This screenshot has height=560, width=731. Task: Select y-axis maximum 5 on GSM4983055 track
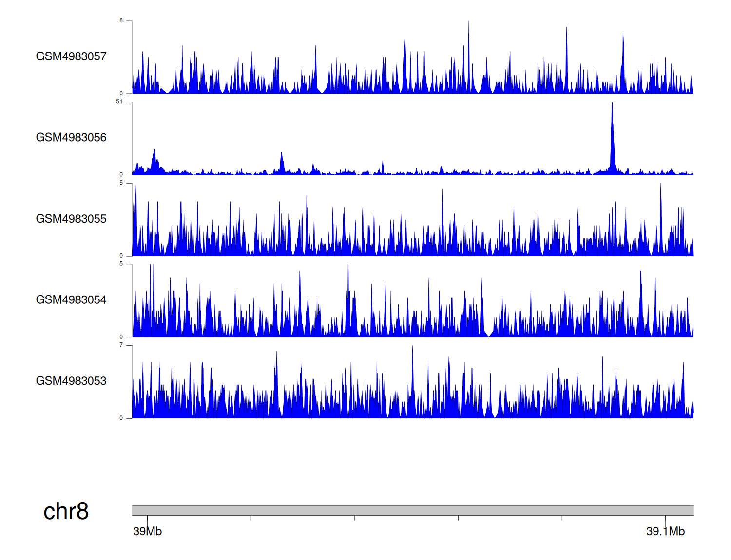pos(121,183)
